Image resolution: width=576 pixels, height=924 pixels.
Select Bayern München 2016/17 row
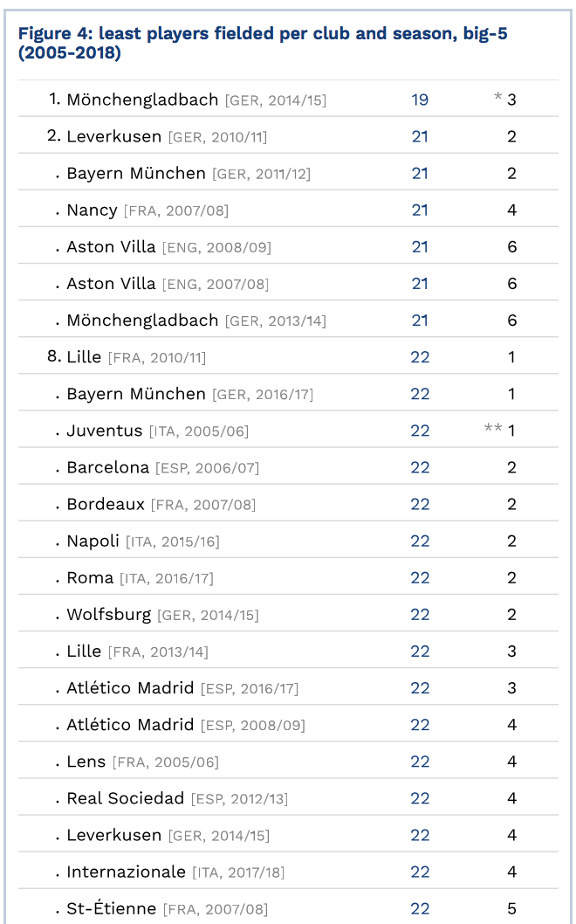tap(288, 394)
